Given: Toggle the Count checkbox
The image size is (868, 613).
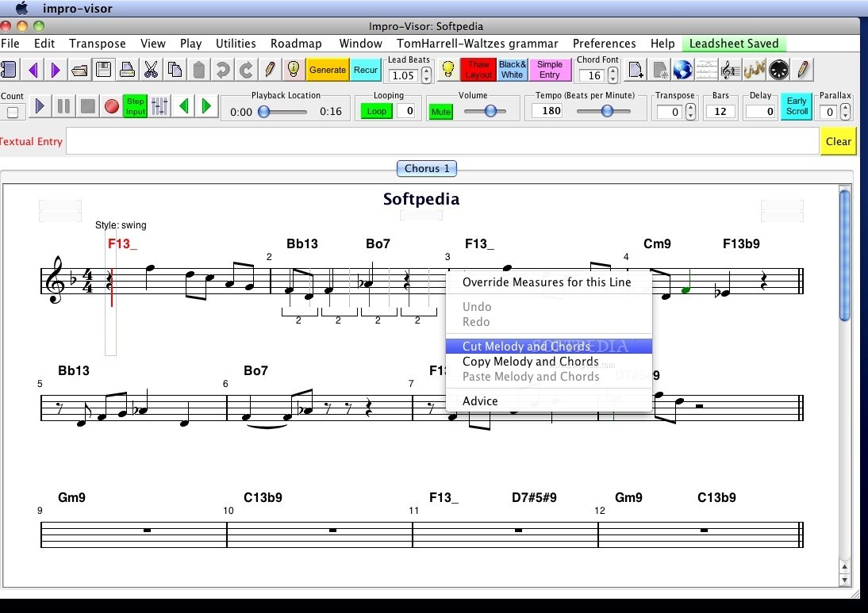Looking at the screenshot, I should point(13,112).
